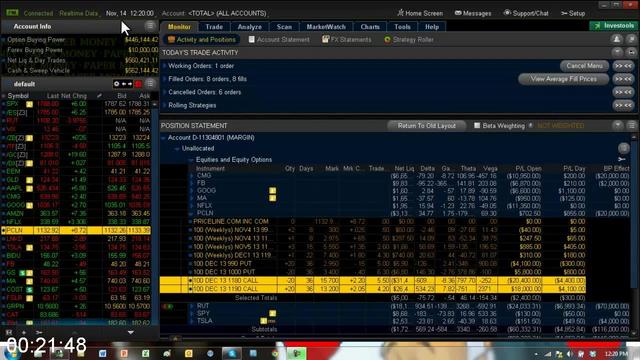This screenshot has width=640, height=360.
Task: Select BIDU in the watchlist
Action: 76,256
